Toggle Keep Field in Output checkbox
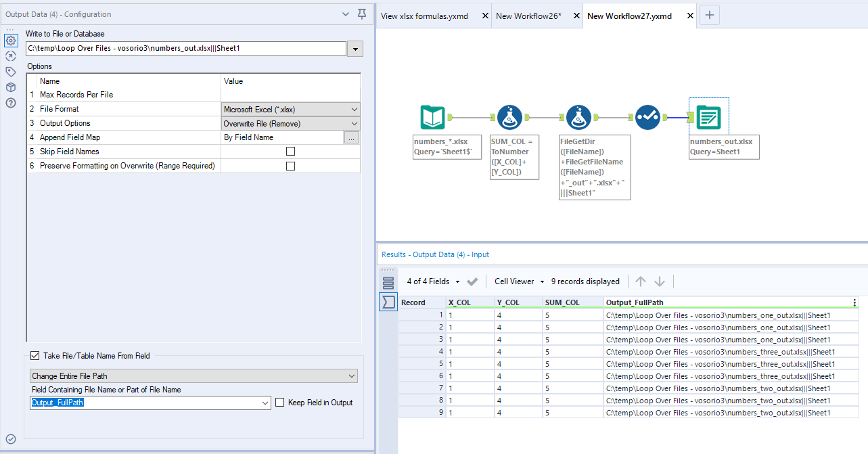 point(280,403)
